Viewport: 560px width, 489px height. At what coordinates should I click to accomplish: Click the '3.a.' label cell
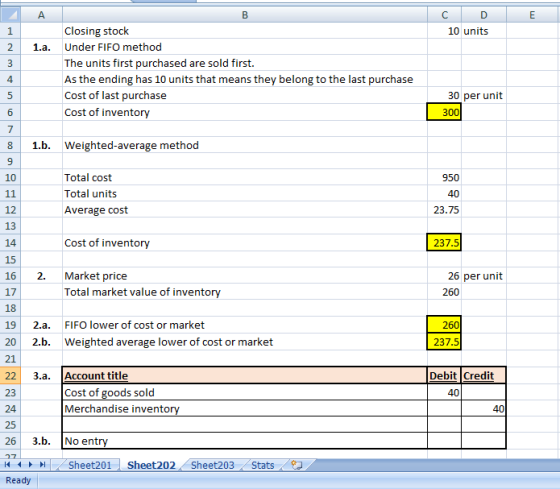click(41, 375)
